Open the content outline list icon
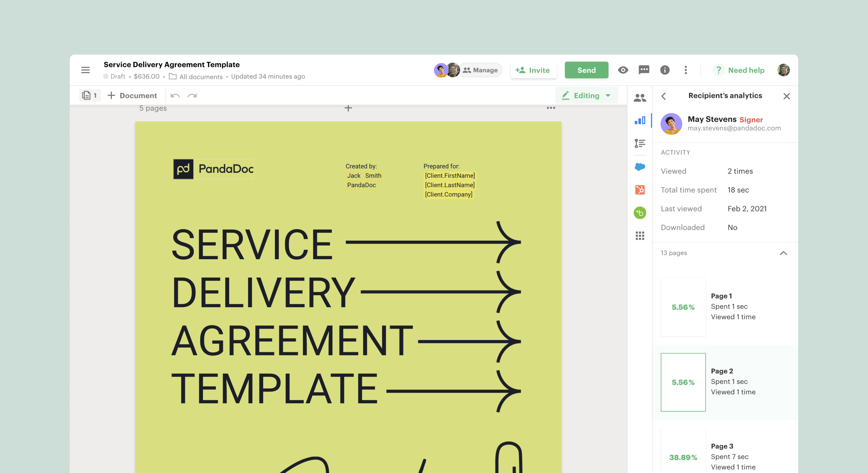 639,143
